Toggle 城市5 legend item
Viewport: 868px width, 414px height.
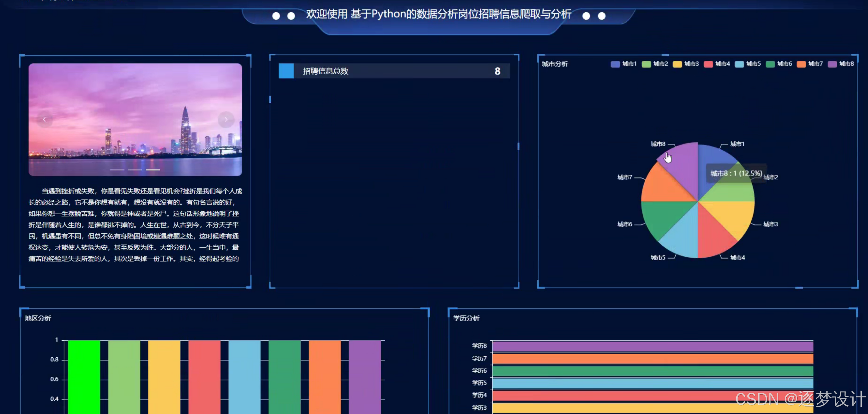(747, 64)
